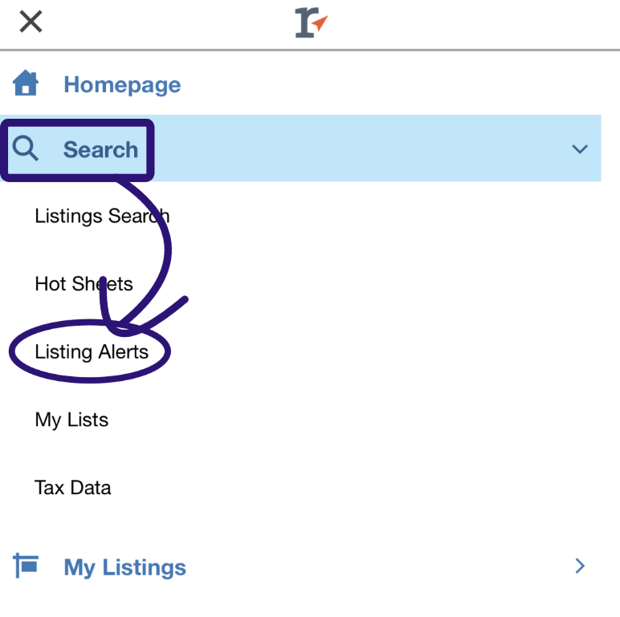The height and width of the screenshot is (617, 620).
Task: Select the My Listings label
Action: tap(125, 567)
